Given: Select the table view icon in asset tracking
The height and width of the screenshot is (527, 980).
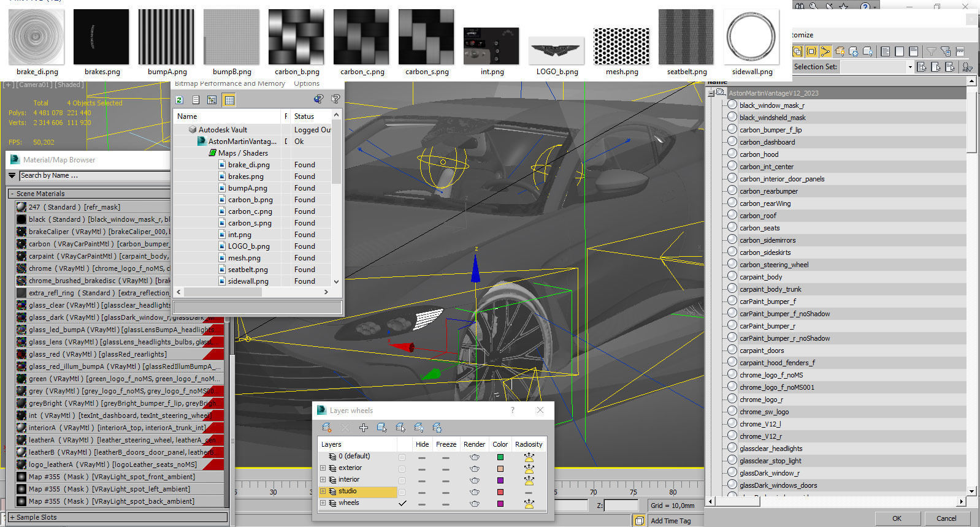Looking at the screenshot, I should [229, 100].
